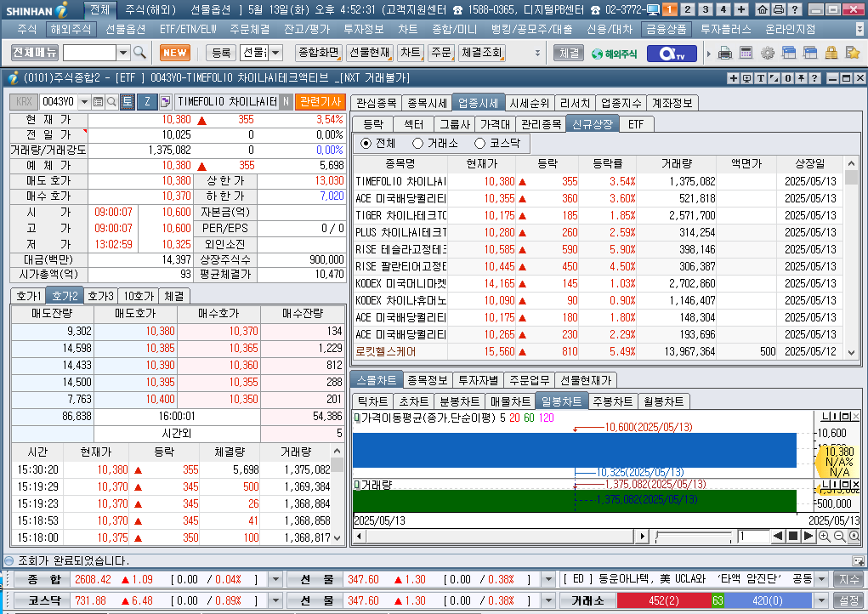Open stock list icon beside code 0043Y0
Viewport: 868px width, 614px height.
[x=98, y=102]
